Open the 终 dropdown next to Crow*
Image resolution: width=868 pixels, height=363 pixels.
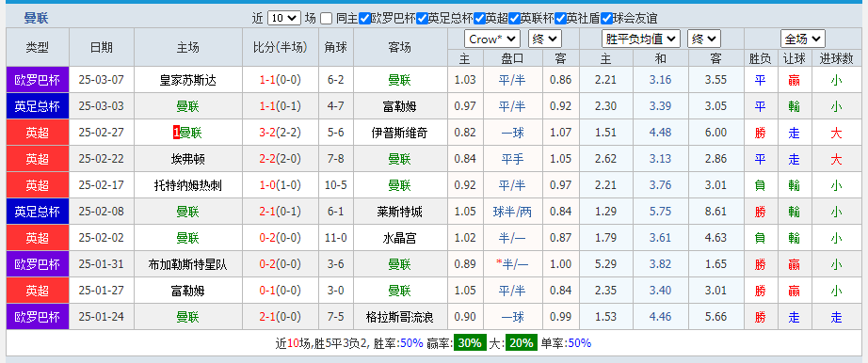545,39
